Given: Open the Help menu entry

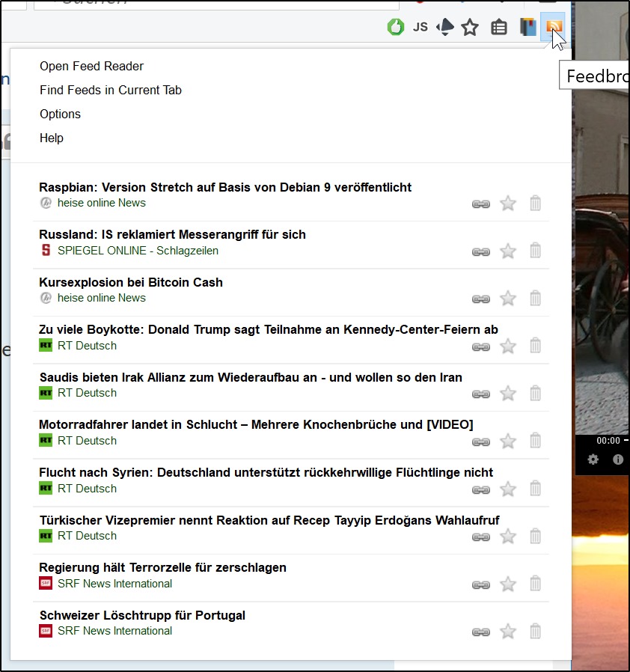Looking at the screenshot, I should point(52,138).
